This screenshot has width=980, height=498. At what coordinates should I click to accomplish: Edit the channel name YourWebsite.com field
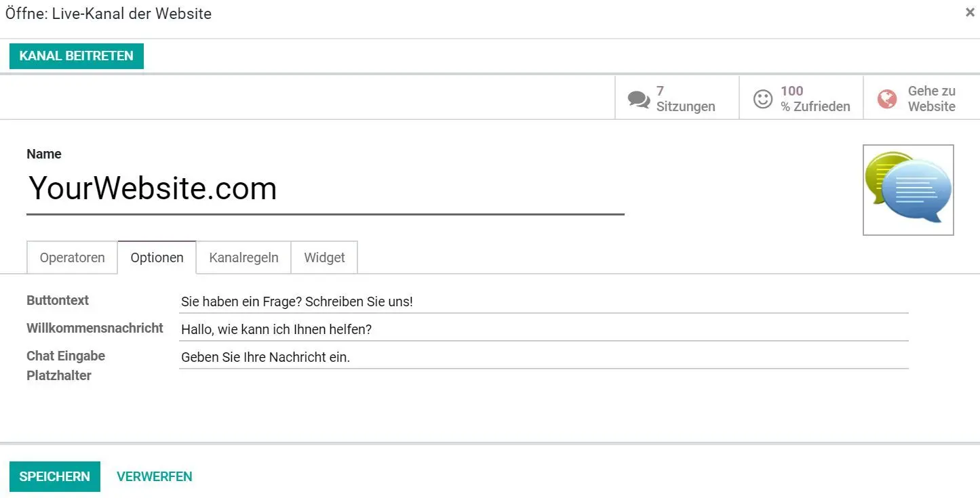coord(325,188)
